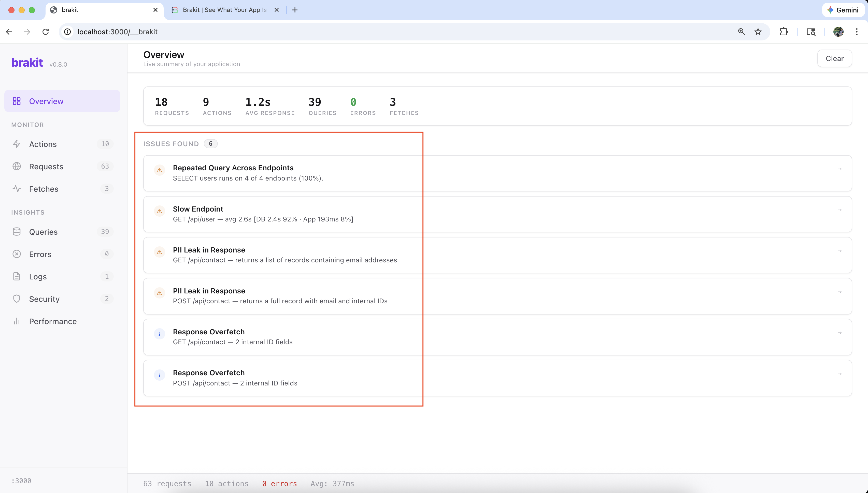Click the info icon on Response Overfetch issue
This screenshot has height=493, width=868.
[x=159, y=334]
